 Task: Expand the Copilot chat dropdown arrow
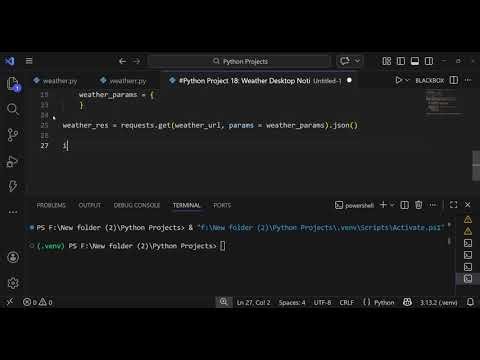click(357, 61)
